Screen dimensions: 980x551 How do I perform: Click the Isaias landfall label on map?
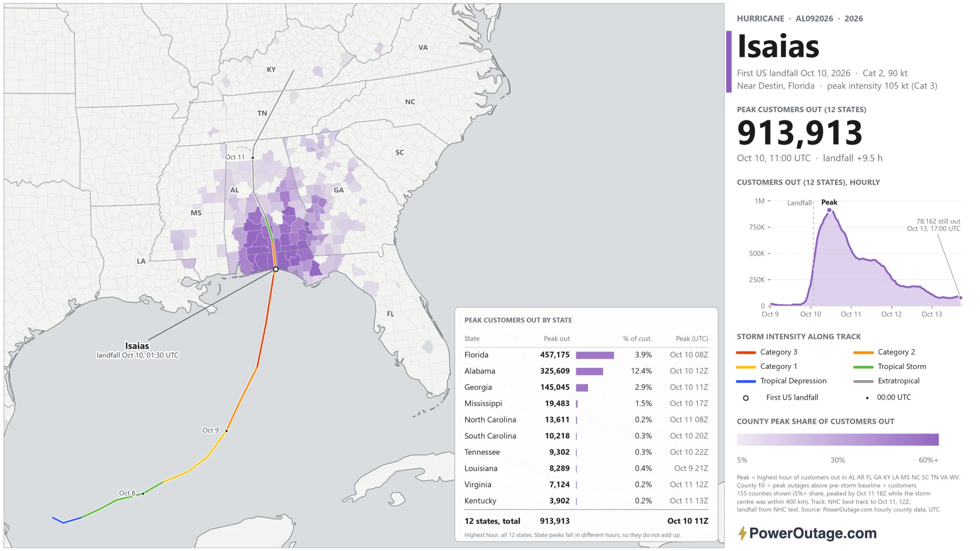(x=137, y=350)
